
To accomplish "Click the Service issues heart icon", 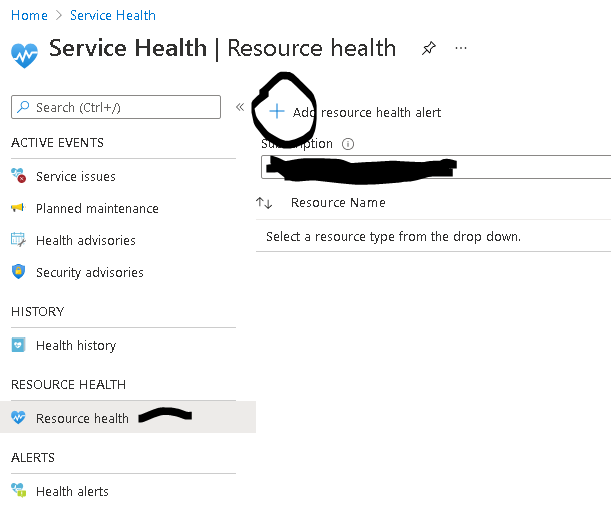I will pos(18,175).
